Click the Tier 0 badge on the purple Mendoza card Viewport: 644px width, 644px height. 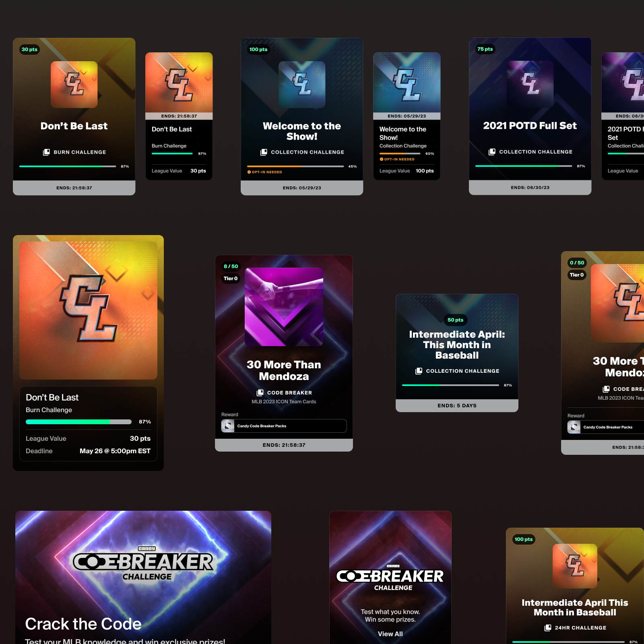point(231,279)
